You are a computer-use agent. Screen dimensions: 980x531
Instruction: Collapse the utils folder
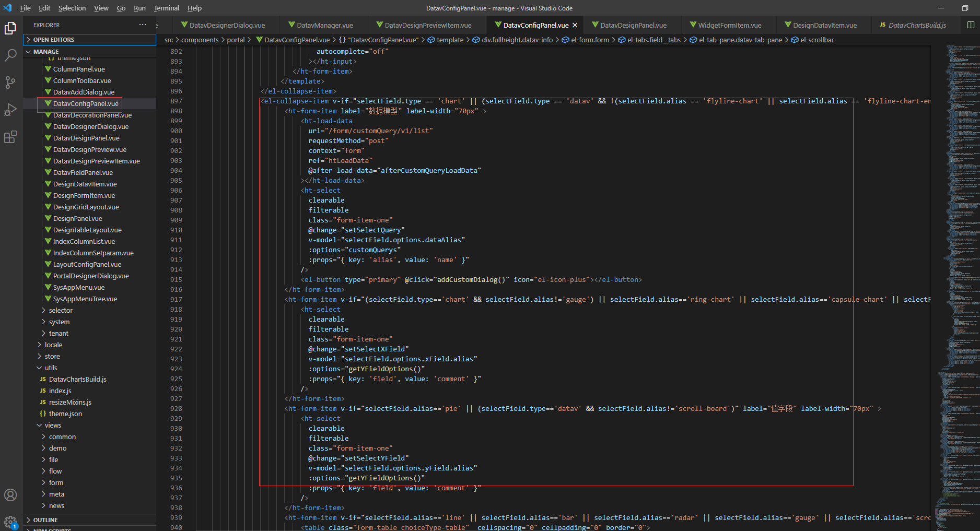click(51, 368)
